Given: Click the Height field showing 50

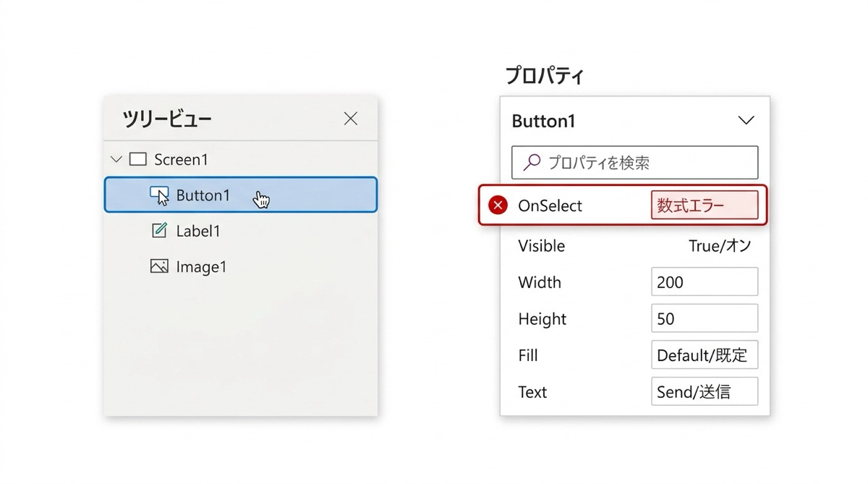Looking at the screenshot, I should click(x=704, y=319).
